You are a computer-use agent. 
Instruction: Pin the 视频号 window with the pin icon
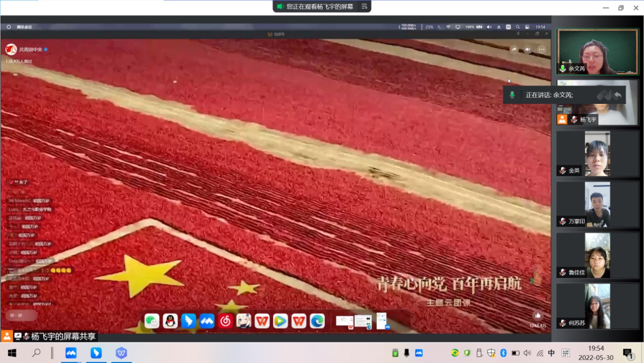click(x=518, y=34)
